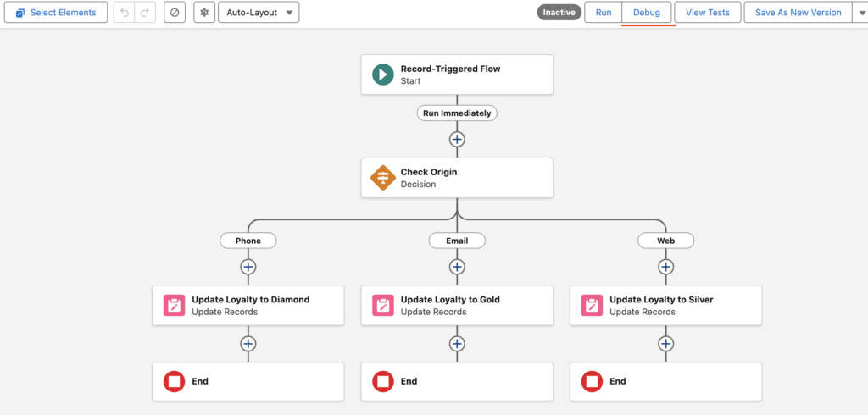This screenshot has height=415, width=868.
Task: Click the Select Elements cursor icon
Action: click(x=20, y=13)
